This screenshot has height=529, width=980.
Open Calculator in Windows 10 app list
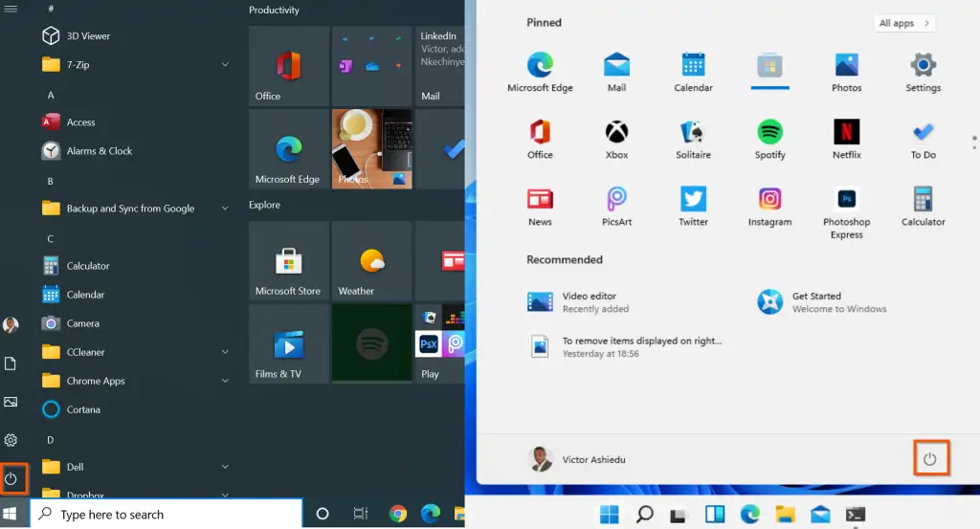pyautogui.click(x=76, y=265)
